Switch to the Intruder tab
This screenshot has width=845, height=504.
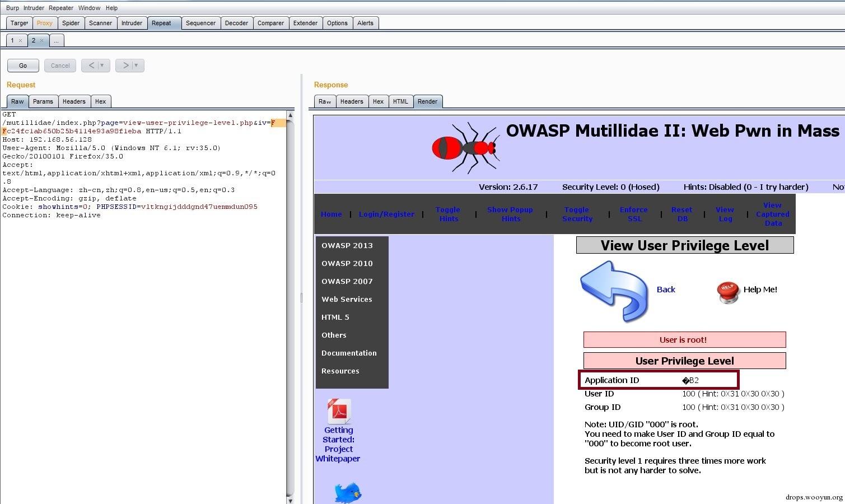[x=132, y=23]
